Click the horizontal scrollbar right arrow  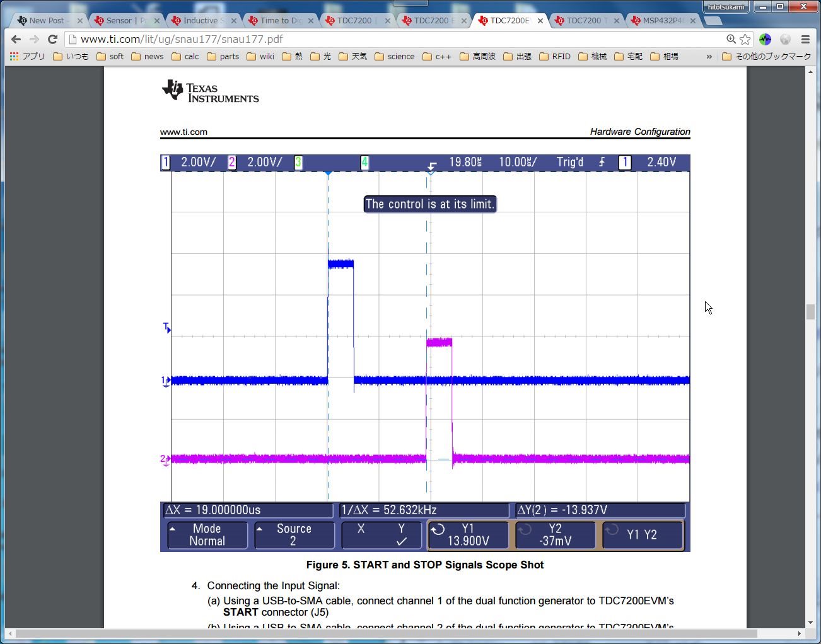[800, 633]
